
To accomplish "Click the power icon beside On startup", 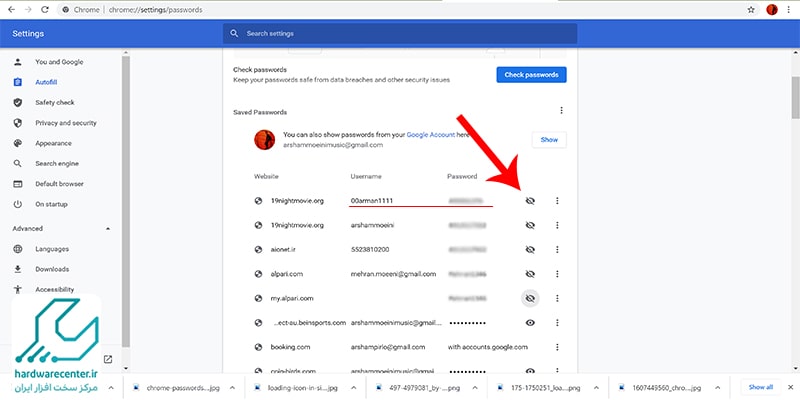I will 18,204.
